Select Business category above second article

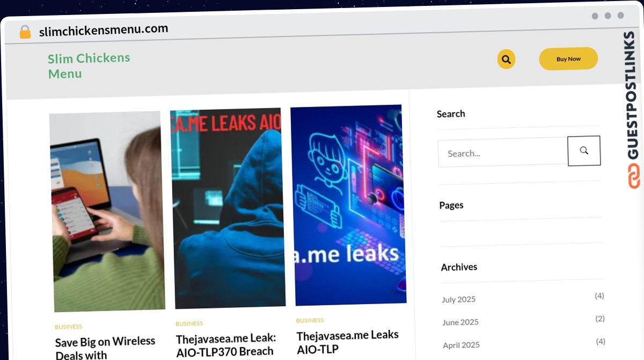189,323
